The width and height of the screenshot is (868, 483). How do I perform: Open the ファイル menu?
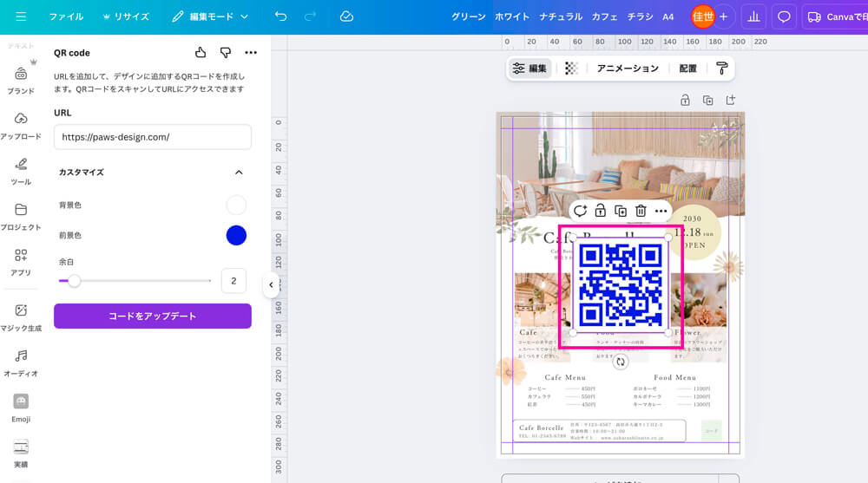[x=66, y=16]
